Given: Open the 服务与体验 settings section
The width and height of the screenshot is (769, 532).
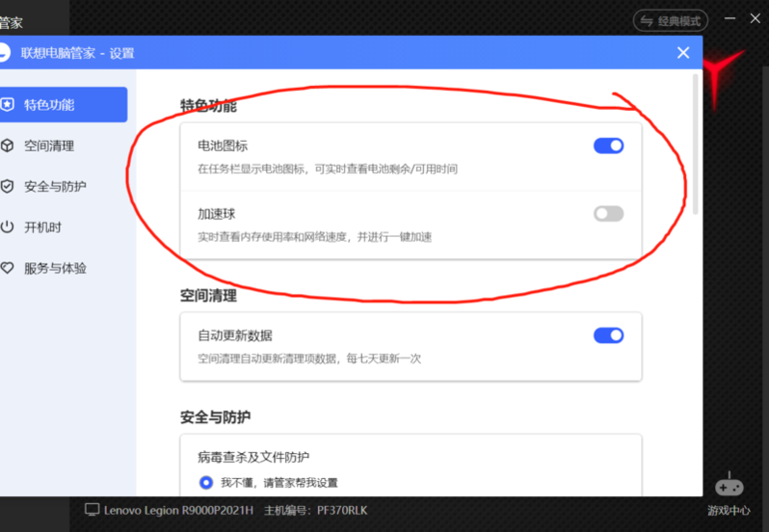Looking at the screenshot, I should 62,268.
